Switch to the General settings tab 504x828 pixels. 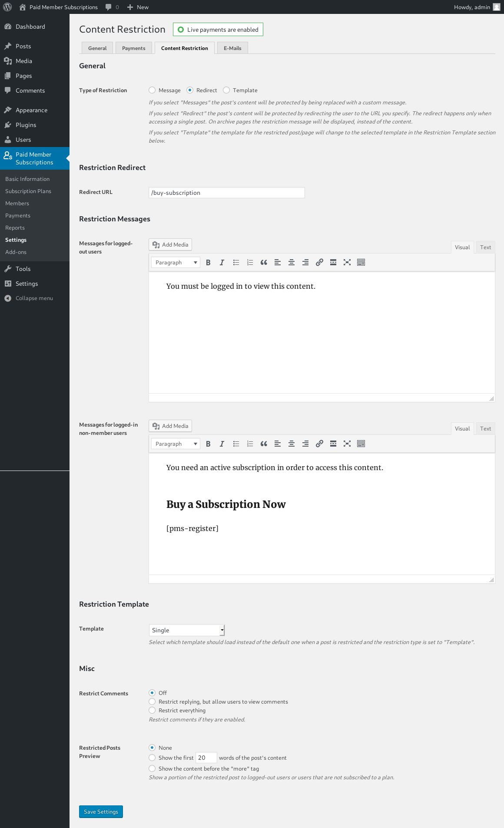click(x=97, y=48)
